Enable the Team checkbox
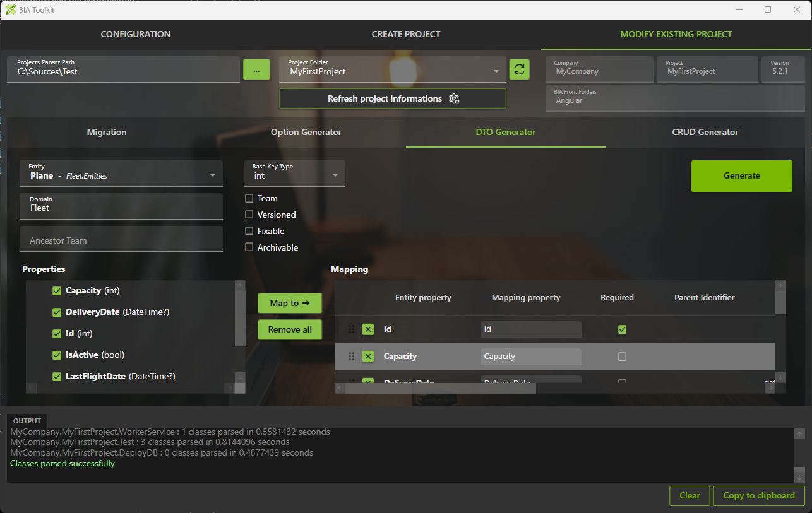This screenshot has height=513, width=812. click(x=249, y=198)
